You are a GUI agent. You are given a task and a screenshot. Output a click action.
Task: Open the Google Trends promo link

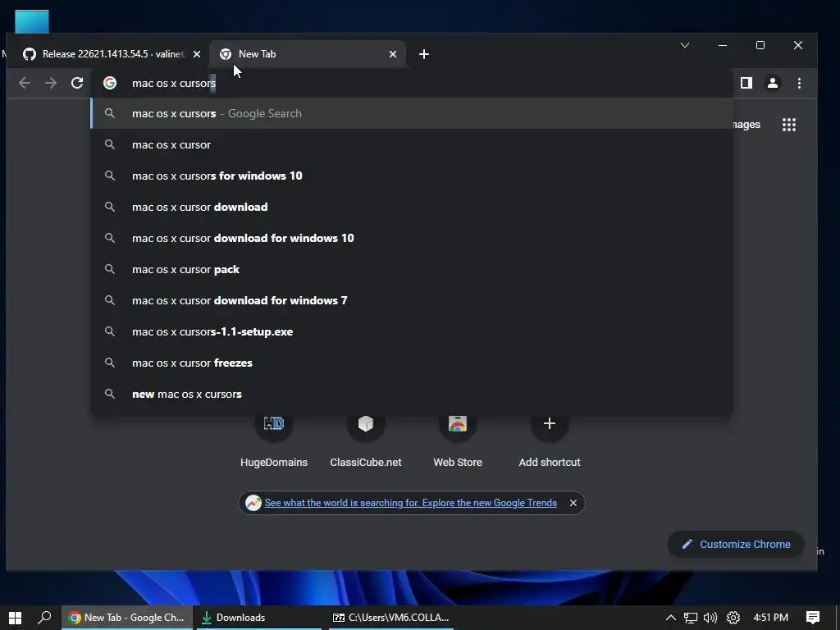(x=410, y=503)
